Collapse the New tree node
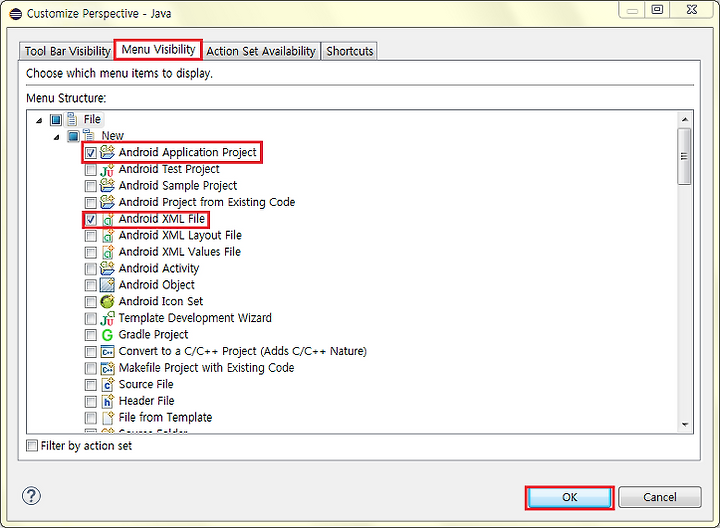 tap(56, 137)
